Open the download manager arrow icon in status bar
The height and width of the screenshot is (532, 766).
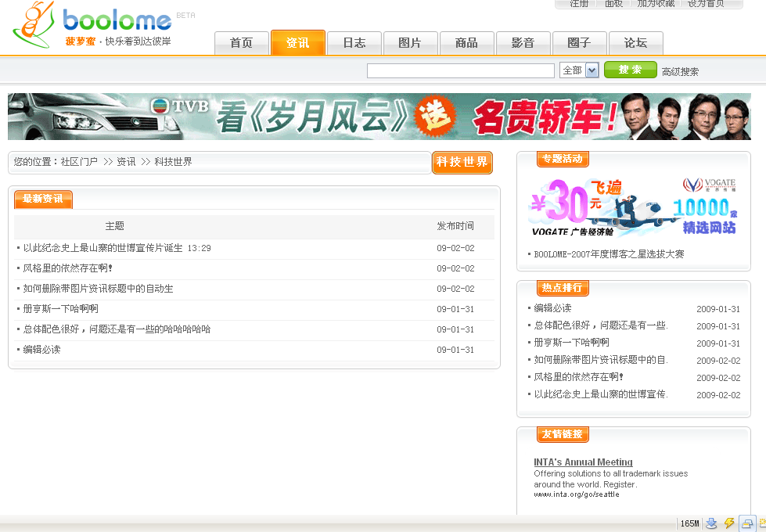coord(711,523)
